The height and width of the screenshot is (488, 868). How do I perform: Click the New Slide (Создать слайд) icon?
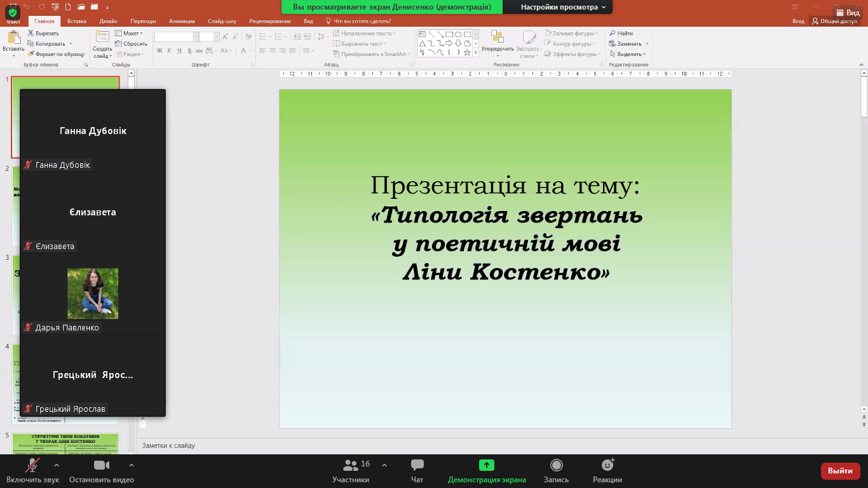click(102, 37)
